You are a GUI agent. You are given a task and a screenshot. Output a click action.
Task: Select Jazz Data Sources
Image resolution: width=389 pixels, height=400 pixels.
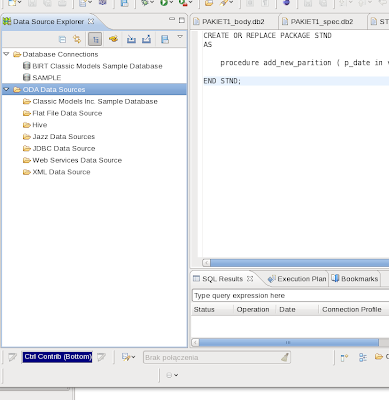pyautogui.click(x=63, y=137)
